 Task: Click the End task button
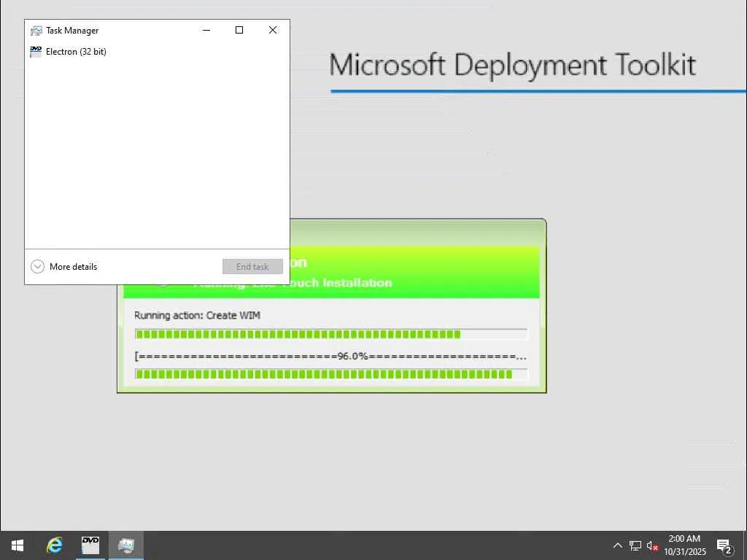(x=252, y=267)
